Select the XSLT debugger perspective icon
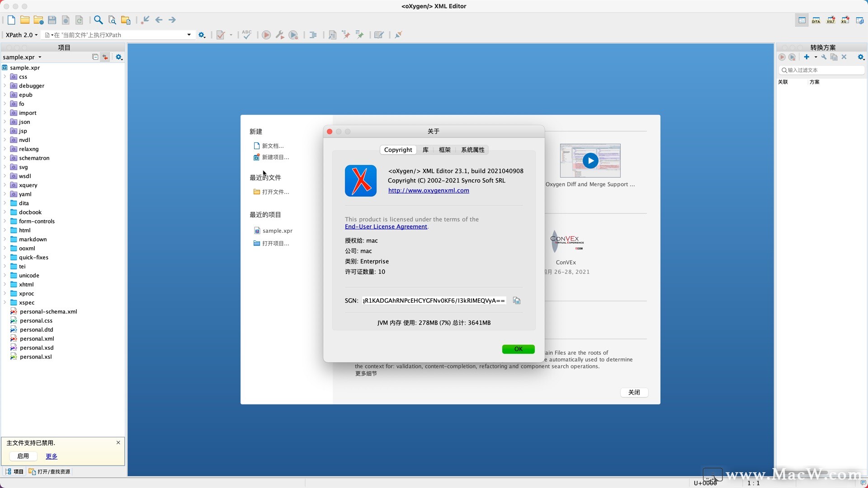The height and width of the screenshot is (488, 868). 831,20
